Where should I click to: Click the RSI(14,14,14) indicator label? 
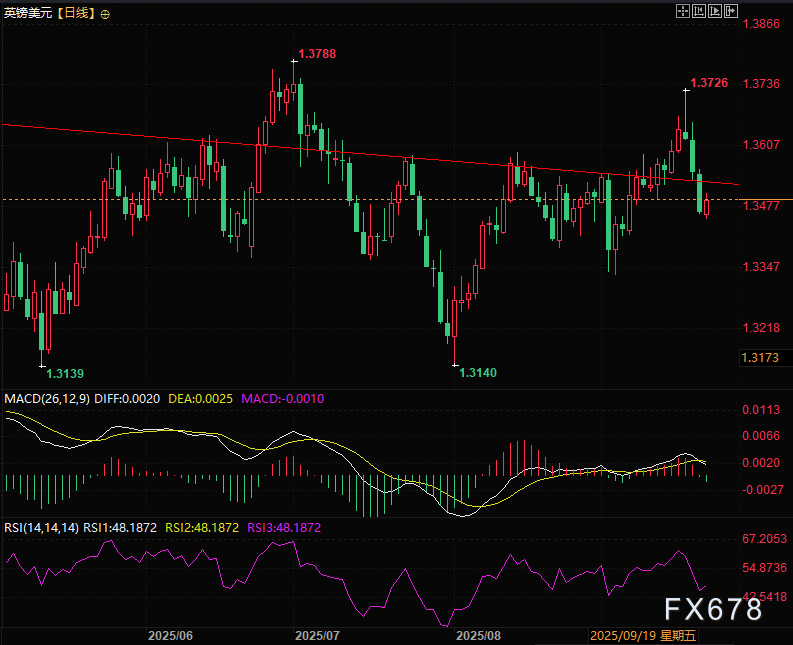click(x=41, y=526)
